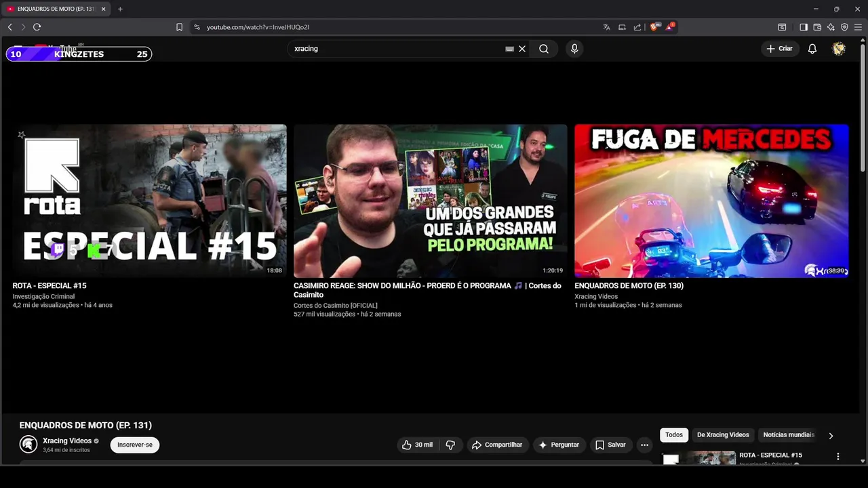868x488 pixels.
Task: Open Investigação Criminal channel under the ROTA card
Action: point(43,297)
